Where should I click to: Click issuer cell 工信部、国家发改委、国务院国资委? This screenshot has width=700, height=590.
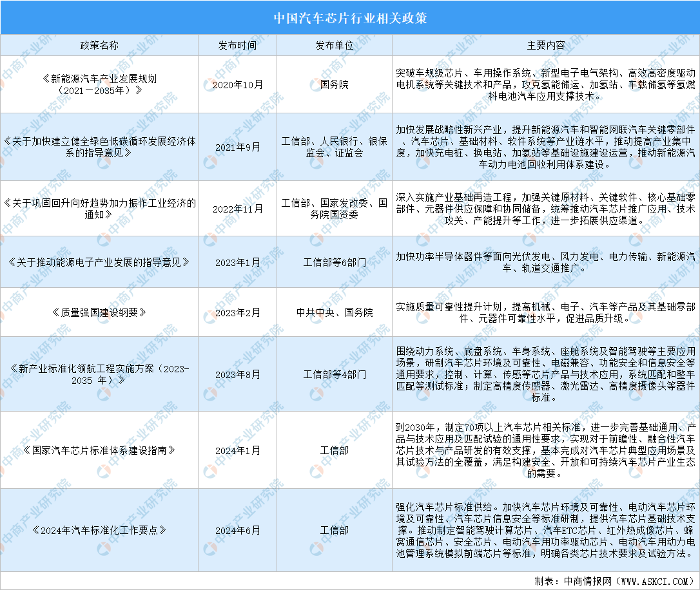pyautogui.click(x=335, y=209)
